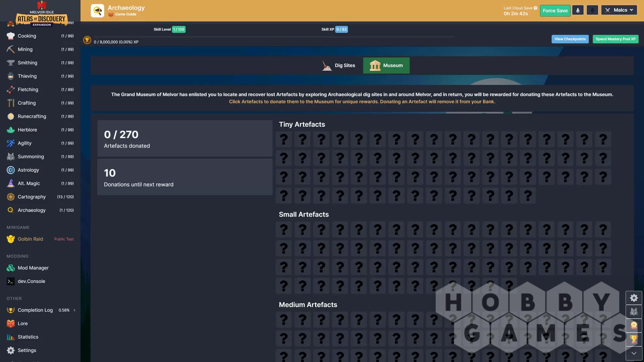This screenshot has height=362, width=644.
Task: Click the Atlas of Discovery expansion logo
Action: click(42, 14)
